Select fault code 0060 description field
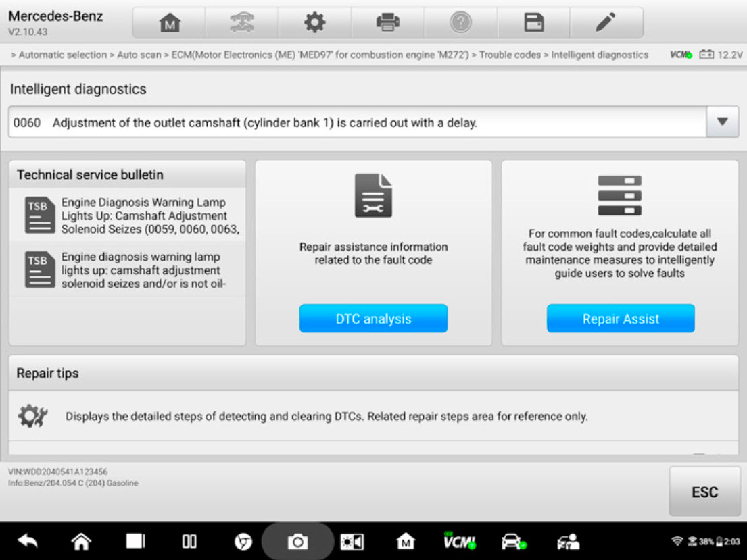747x560 pixels. 358,122
